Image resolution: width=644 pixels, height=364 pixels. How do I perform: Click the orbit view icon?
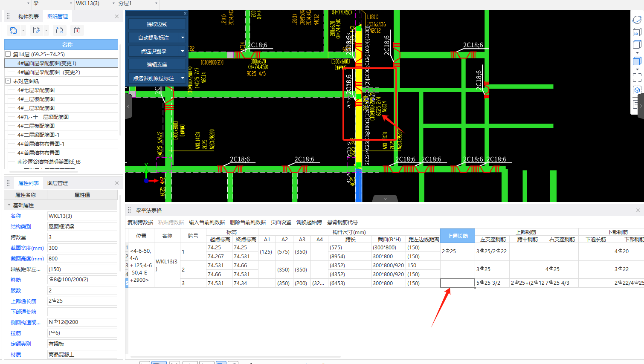pyautogui.click(x=637, y=20)
